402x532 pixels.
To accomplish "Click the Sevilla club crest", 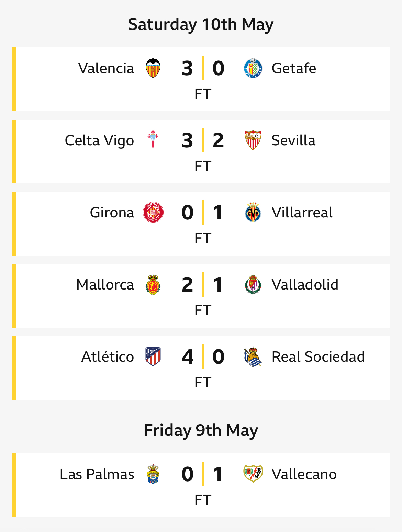I will (253, 140).
